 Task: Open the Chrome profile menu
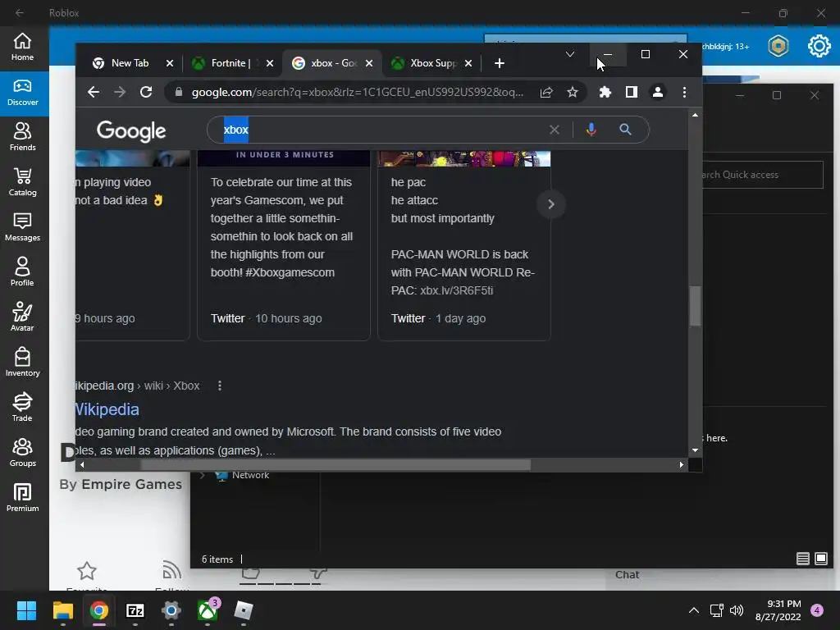click(657, 92)
